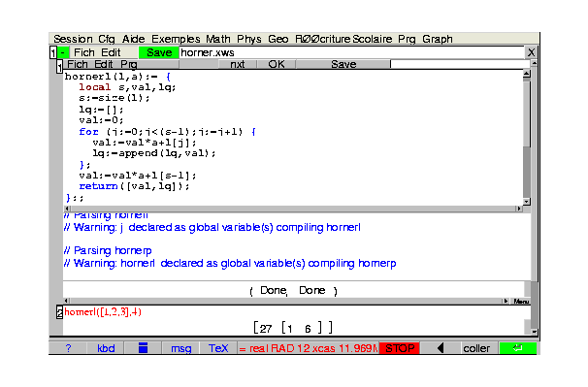
Task: Click the red STOP button
Action: coord(400,348)
